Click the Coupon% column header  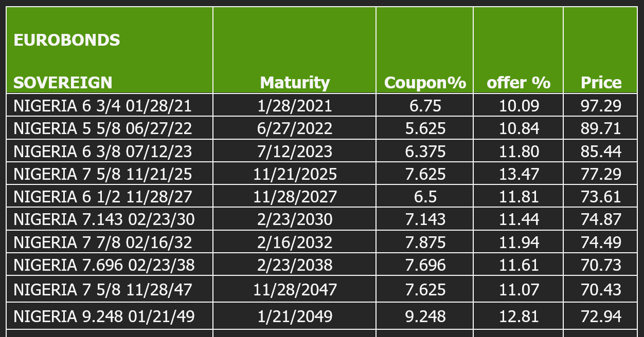pos(425,50)
